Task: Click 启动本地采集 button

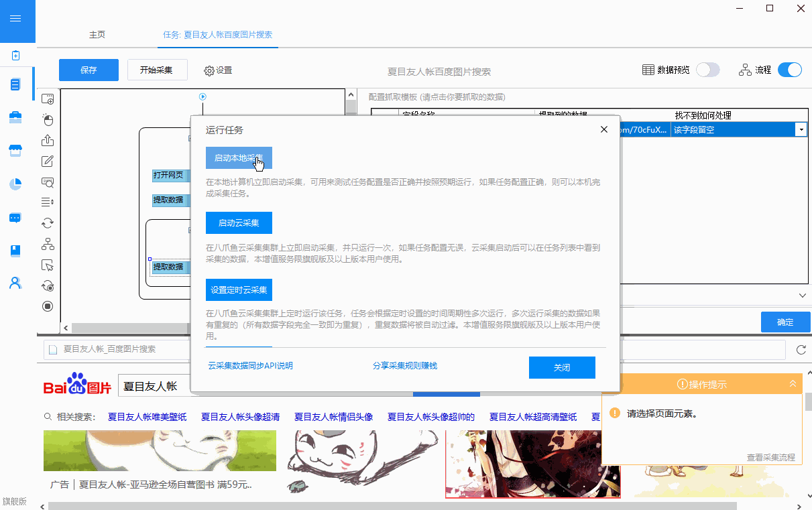Action: [x=239, y=158]
